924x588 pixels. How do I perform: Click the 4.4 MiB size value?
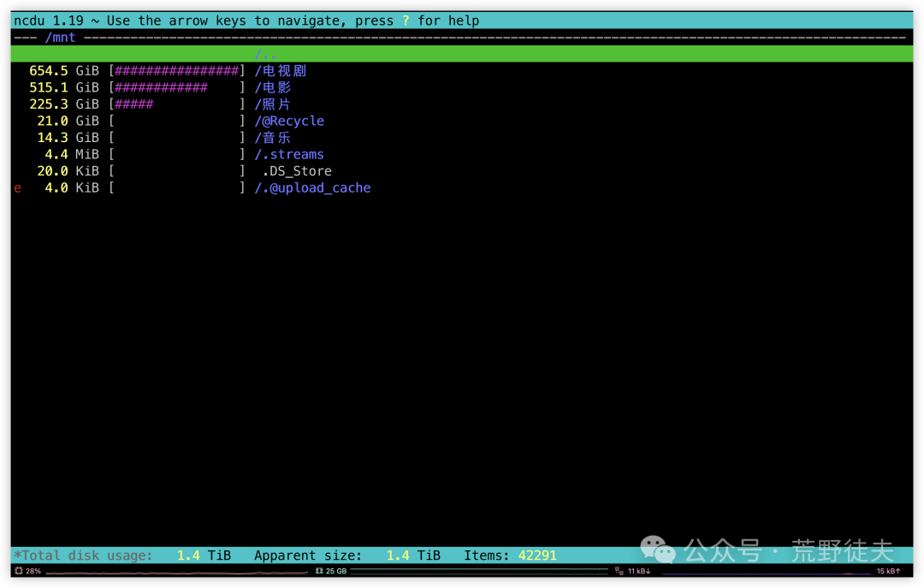tap(72, 155)
